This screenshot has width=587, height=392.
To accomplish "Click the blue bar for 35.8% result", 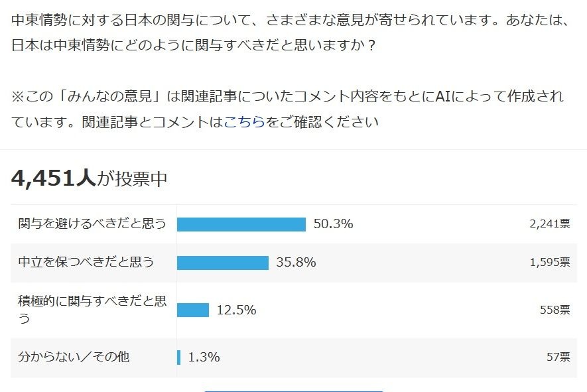I will coord(223,263).
